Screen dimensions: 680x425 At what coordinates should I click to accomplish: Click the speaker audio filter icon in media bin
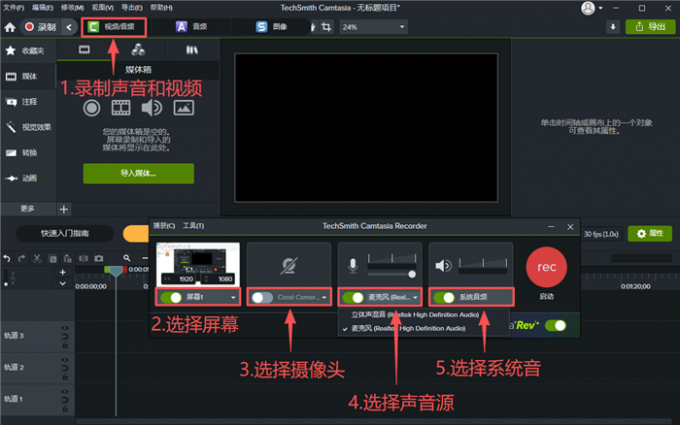click(x=151, y=108)
